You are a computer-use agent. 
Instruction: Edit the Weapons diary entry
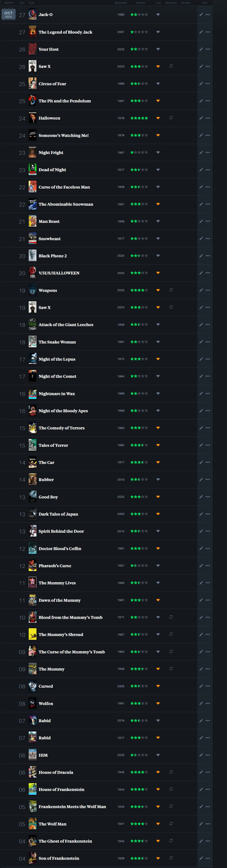pos(201,291)
